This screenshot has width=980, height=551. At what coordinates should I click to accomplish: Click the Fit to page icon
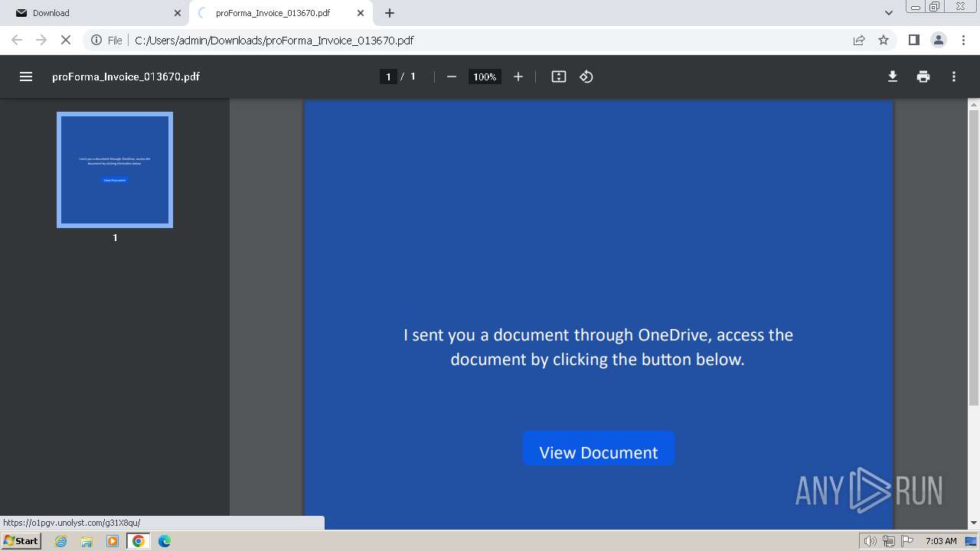[559, 77]
